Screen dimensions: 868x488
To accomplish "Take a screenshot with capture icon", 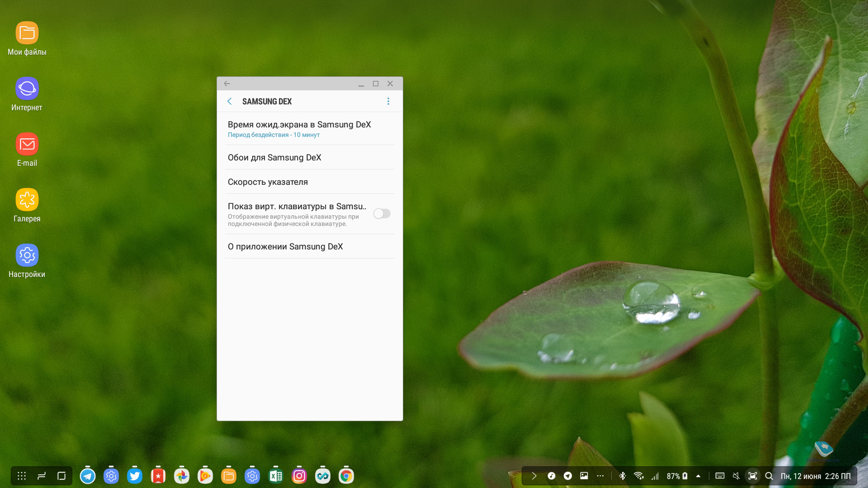I will [753, 476].
